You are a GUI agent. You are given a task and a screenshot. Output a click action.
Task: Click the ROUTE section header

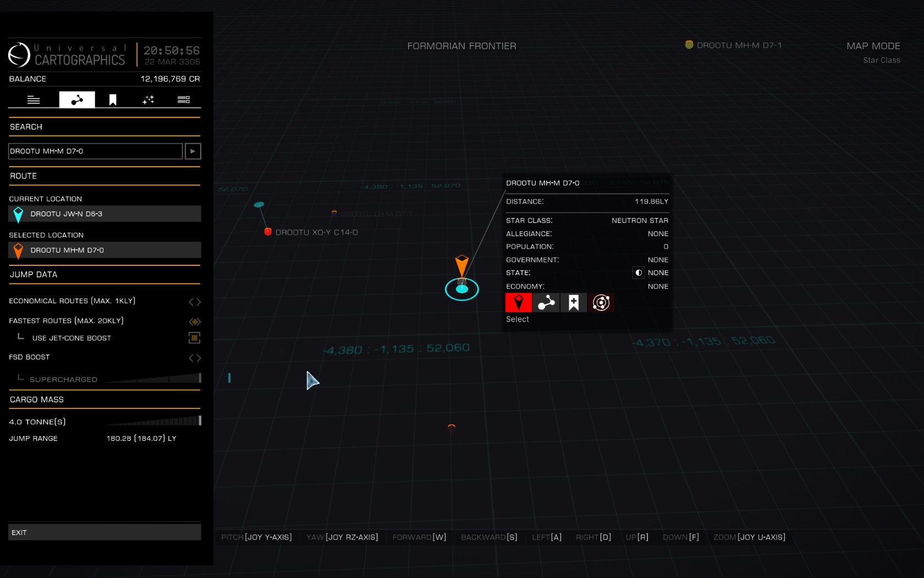click(23, 176)
